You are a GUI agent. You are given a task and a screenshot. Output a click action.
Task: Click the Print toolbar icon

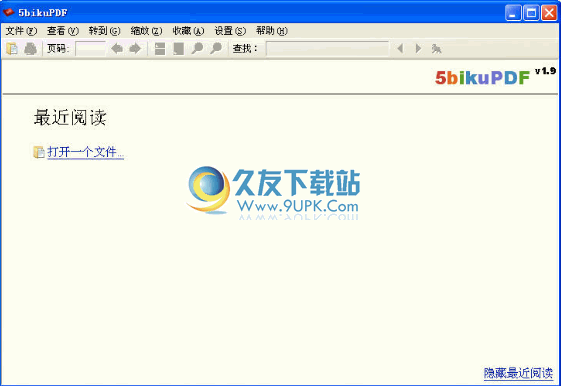point(30,49)
